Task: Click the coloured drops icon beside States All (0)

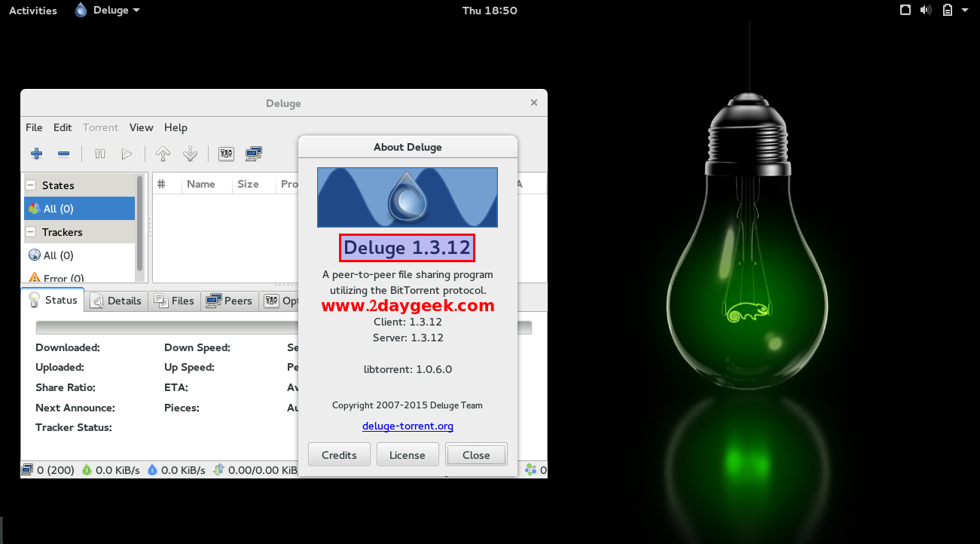Action: pos(34,209)
